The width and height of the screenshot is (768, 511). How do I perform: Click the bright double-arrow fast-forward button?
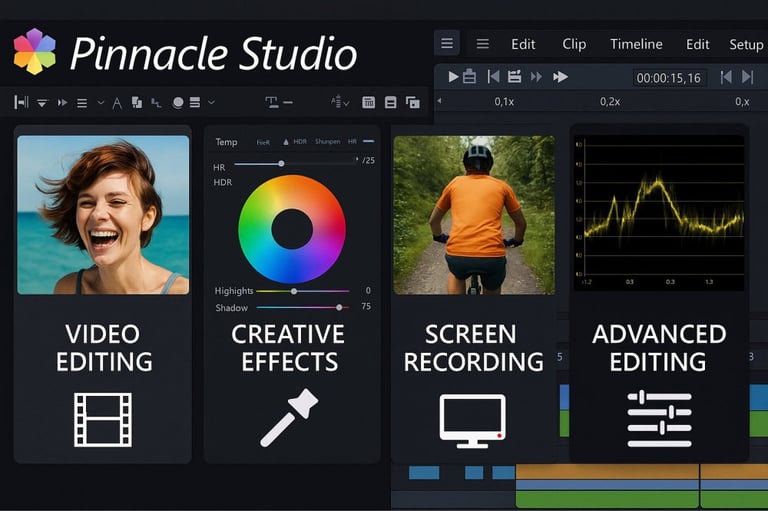coord(560,77)
